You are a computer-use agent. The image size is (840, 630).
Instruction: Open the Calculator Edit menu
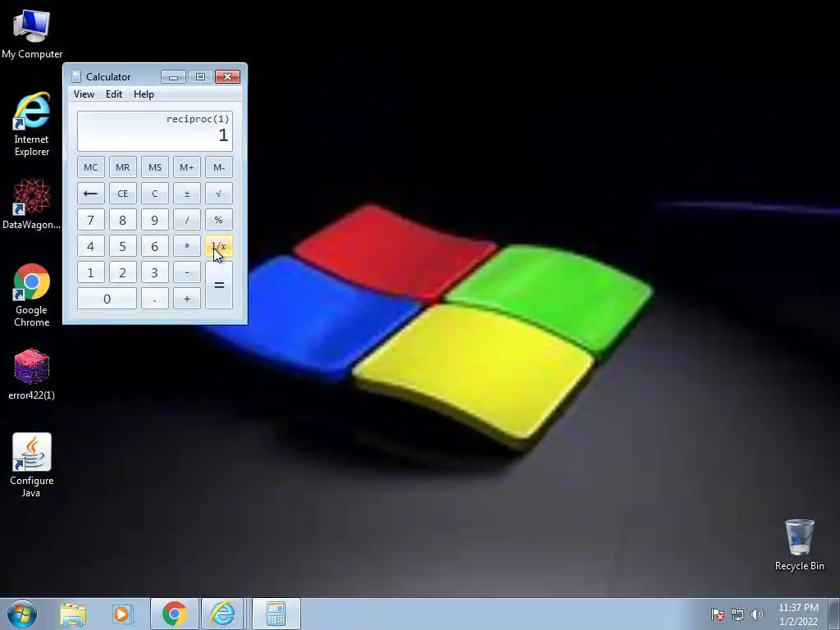point(113,94)
